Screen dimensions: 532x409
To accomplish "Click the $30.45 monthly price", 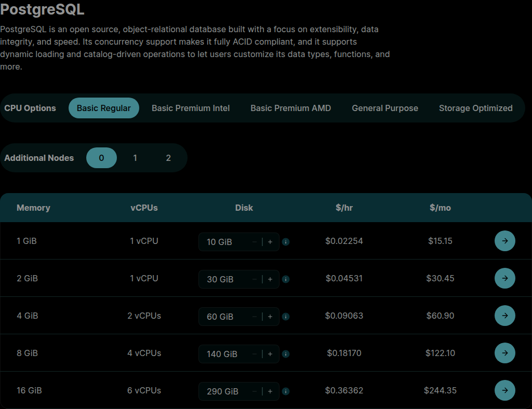I will (x=440, y=278).
